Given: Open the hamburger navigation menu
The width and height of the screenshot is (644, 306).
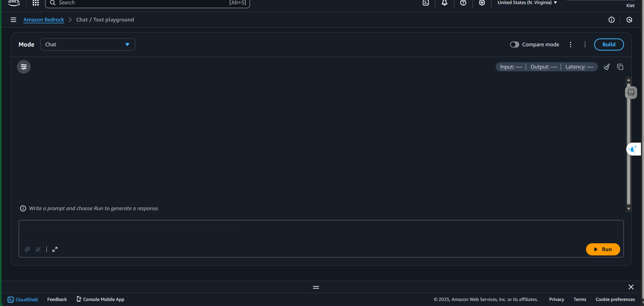Looking at the screenshot, I should coord(13,20).
